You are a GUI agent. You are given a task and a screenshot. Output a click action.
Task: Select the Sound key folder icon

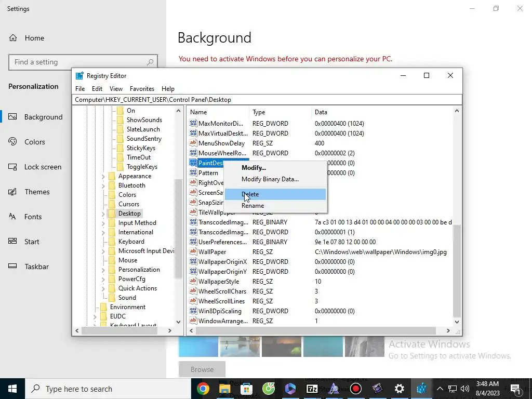pyautogui.click(x=112, y=298)
